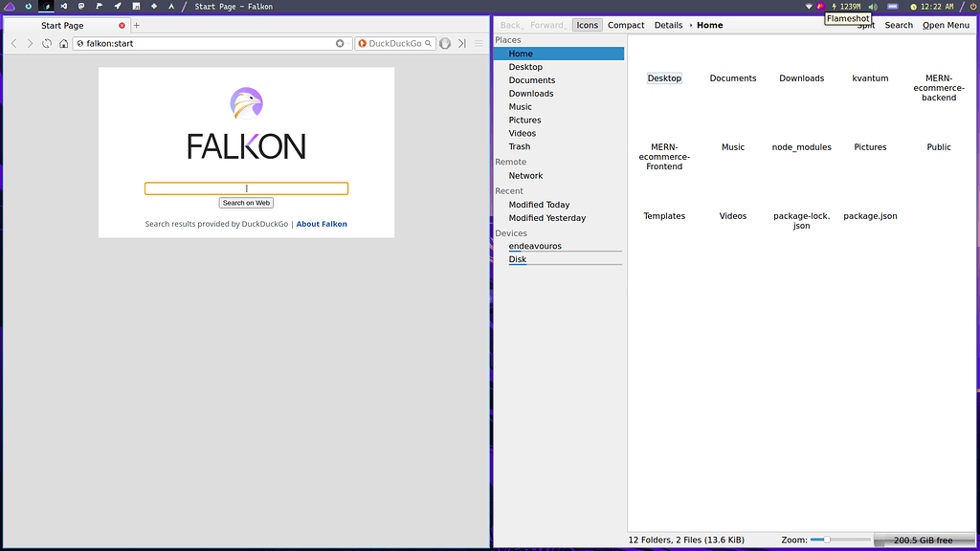980x551 pixels.
Task: Reload the Start Page in Falkon
Action: point(46,43)
